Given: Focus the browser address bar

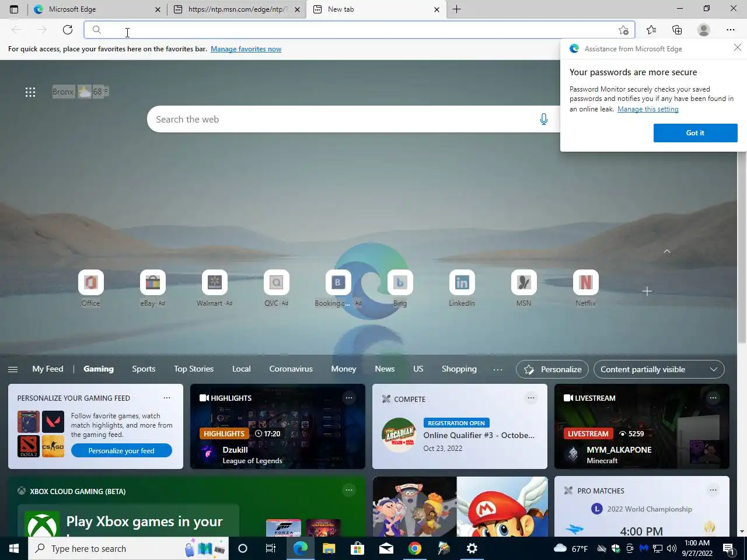Looking at the screenshot, I should click(359, 30).
